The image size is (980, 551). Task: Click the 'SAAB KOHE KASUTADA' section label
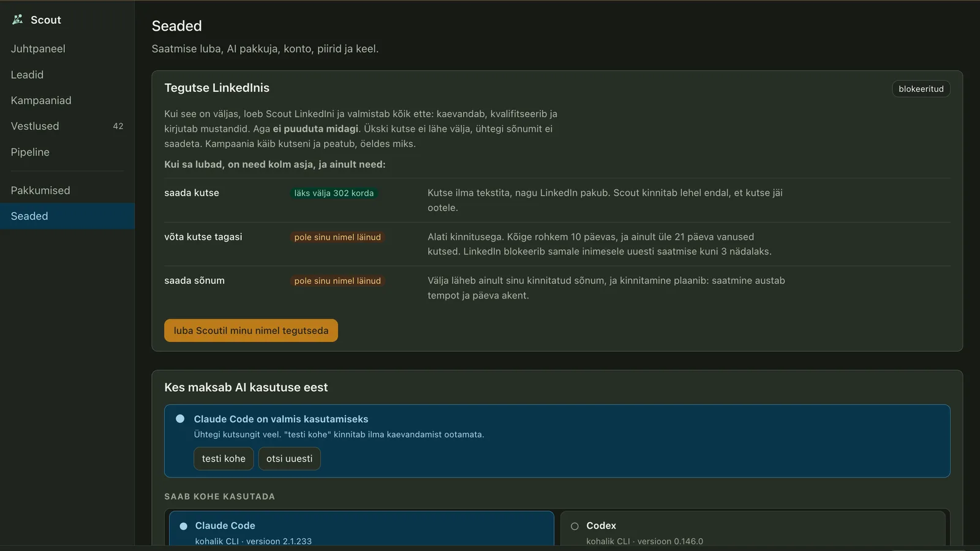pyautogui.click(x=220, y=496)
